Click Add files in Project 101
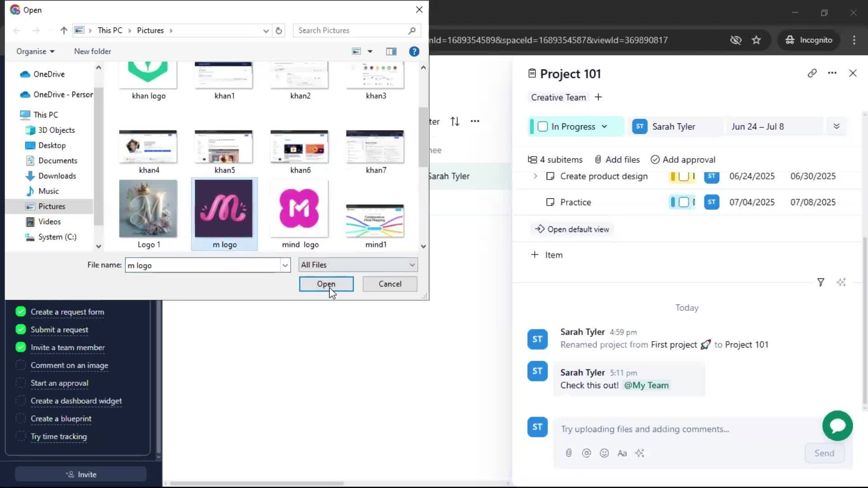The height and width of the screenshot is (488, 868). 617,160
